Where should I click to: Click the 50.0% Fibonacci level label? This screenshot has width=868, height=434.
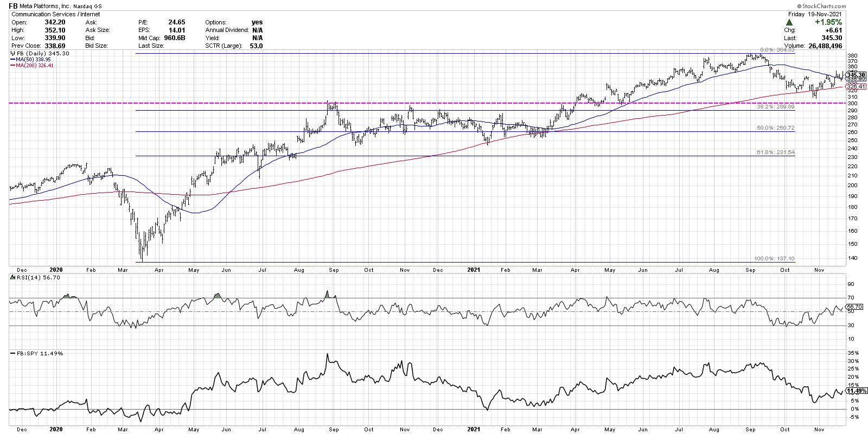point(775,127)
